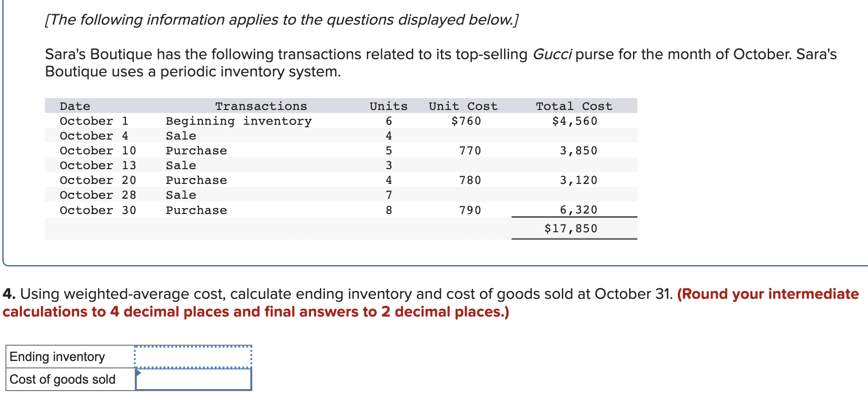
Task: Click the Units column header
Action: (389, 106)
